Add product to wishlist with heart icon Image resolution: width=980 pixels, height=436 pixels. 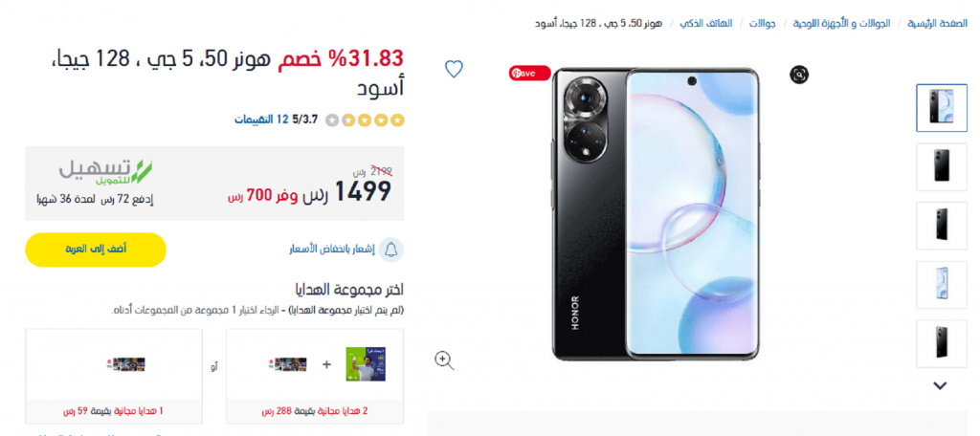454,69
